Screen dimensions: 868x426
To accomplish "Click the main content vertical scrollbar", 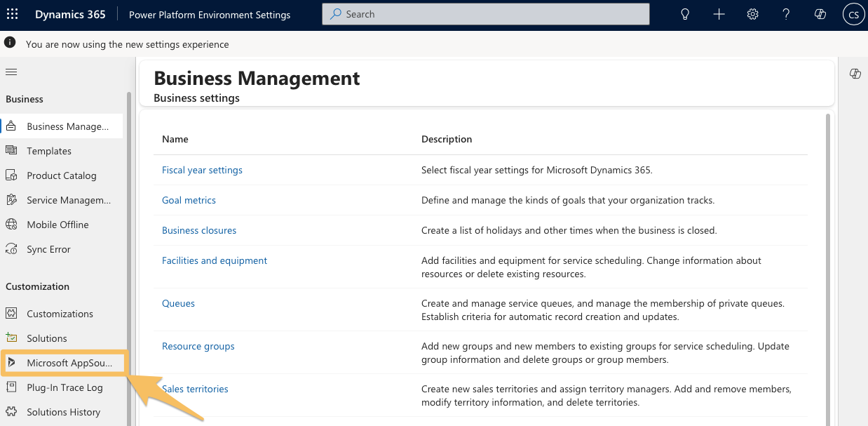I will pyautogui.click(x=828, y=267).
